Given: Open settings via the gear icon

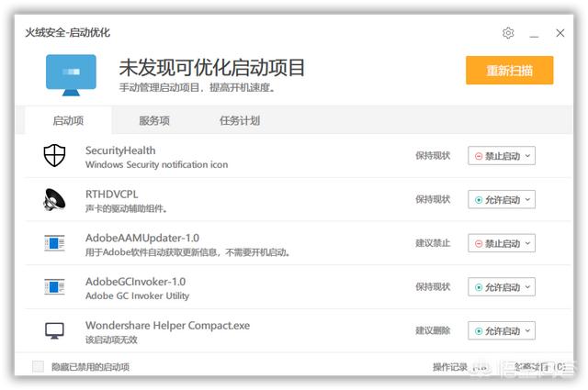Looking at the screenshot, I should pos(508,33).
